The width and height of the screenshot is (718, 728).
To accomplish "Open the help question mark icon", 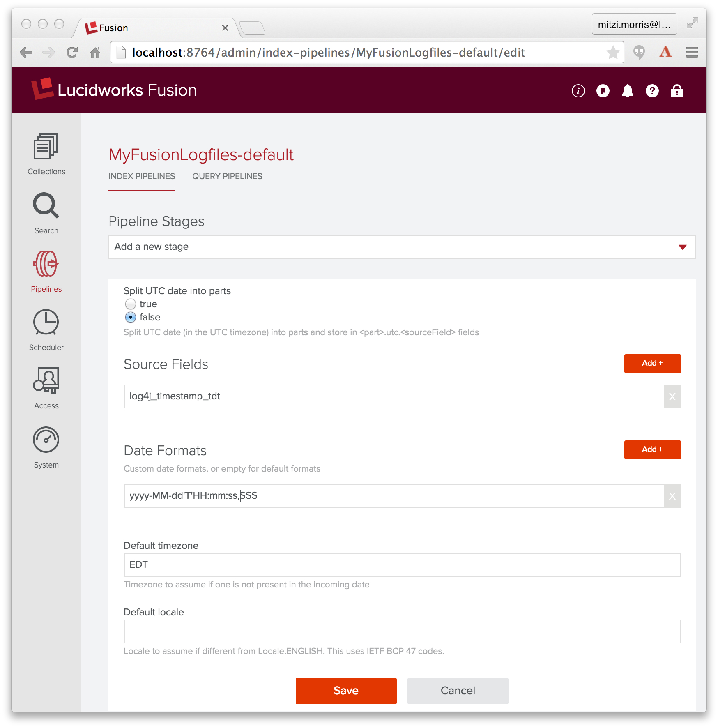I will click(652, 91).
